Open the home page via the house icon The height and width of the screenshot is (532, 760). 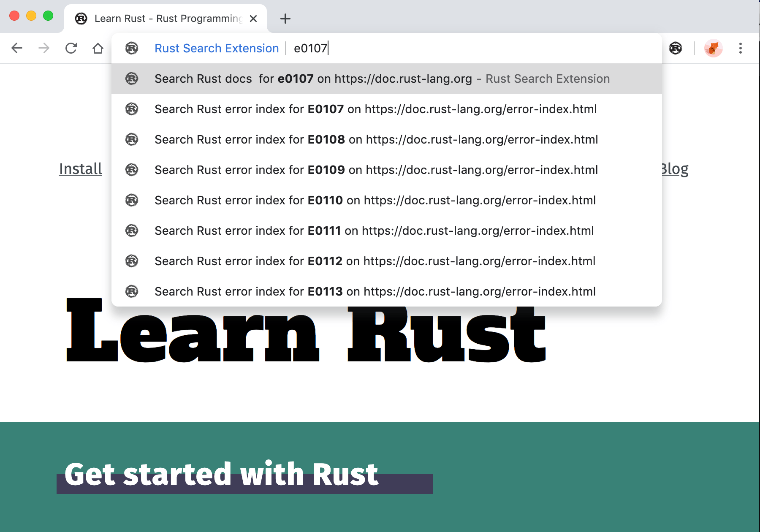pyautogui.click(x=98, y=48)
